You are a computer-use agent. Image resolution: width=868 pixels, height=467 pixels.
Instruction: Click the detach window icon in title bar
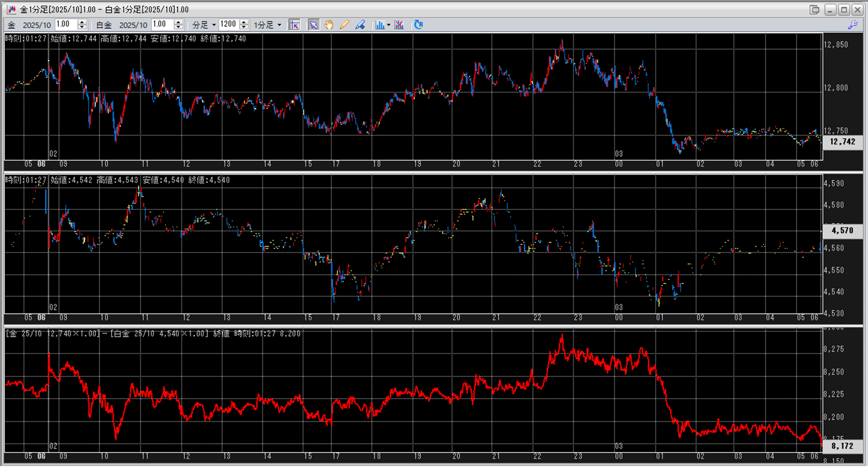(x=814, y=9)
